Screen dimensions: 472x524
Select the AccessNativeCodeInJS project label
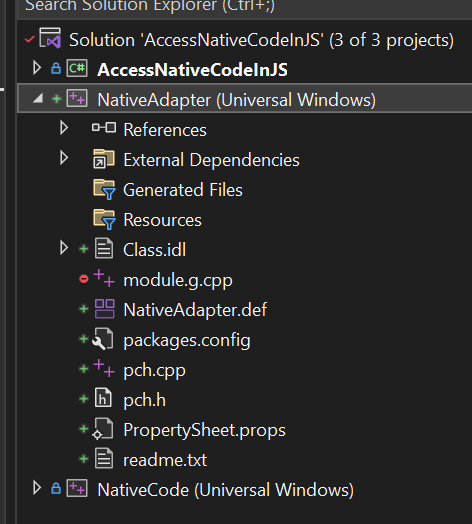[x=193, y=70]
